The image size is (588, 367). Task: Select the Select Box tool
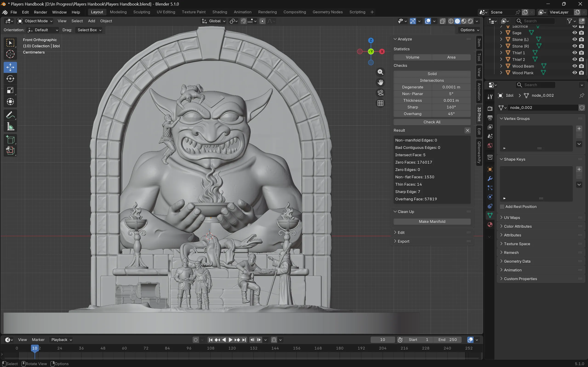pyautogui.click(x=10, y=43)
